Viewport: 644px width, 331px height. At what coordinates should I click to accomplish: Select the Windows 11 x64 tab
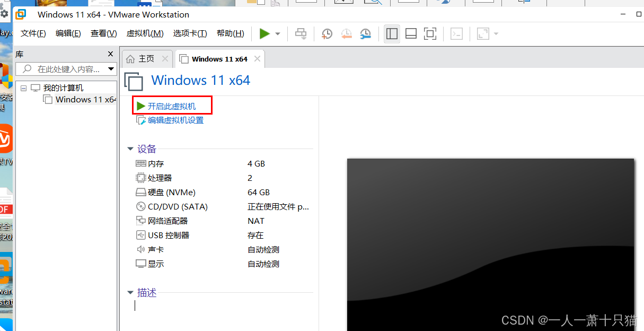[x=219, y=59]
